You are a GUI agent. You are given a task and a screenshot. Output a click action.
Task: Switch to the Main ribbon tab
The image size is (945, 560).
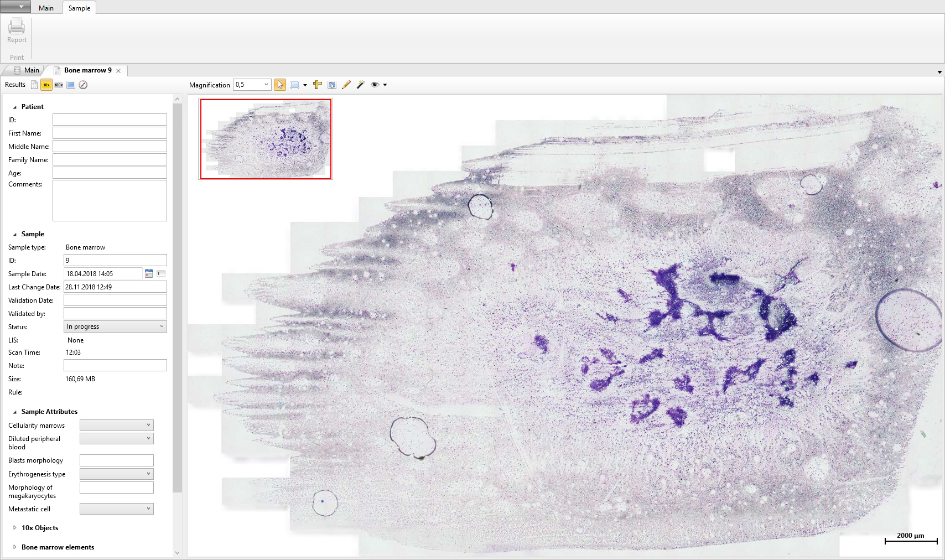[46, 8]
